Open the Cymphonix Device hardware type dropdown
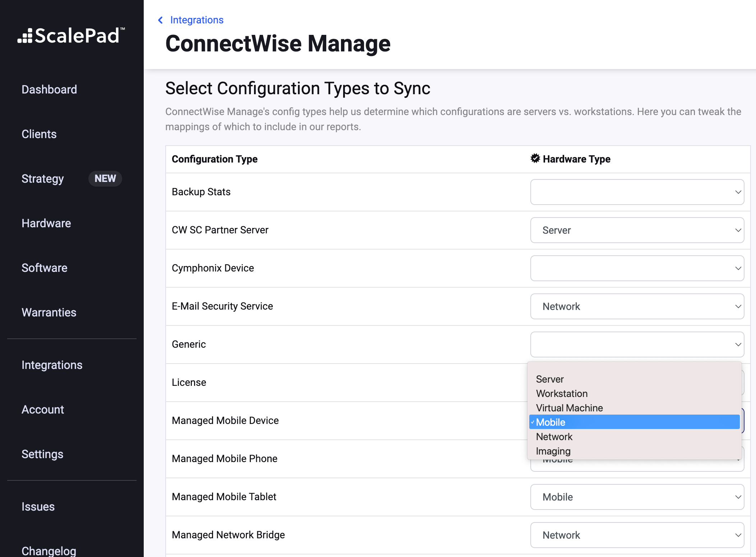The width and height of the screenshot is (756, 557). [x=637, y=268]
